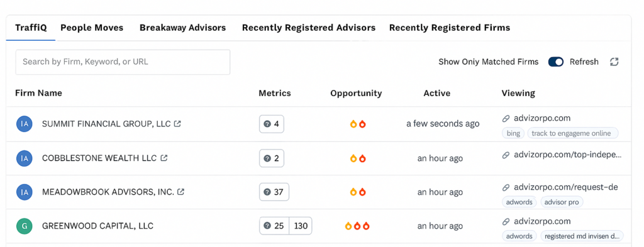The height and width of the screenshot is (247, 644).
Task: Open Meadowbrook Advisors external link icon
Action: [180, 192]
